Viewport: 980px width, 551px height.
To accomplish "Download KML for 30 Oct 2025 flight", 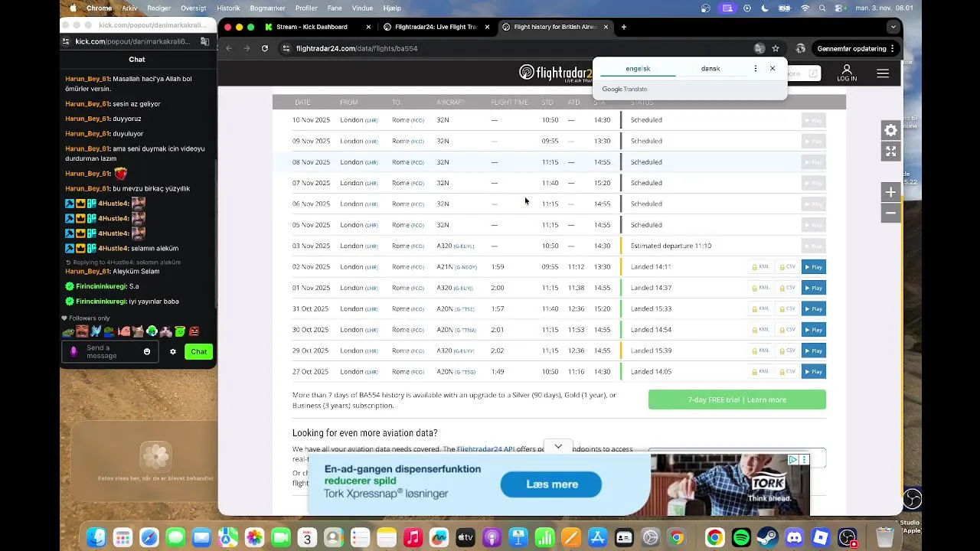I will point(760,330).
